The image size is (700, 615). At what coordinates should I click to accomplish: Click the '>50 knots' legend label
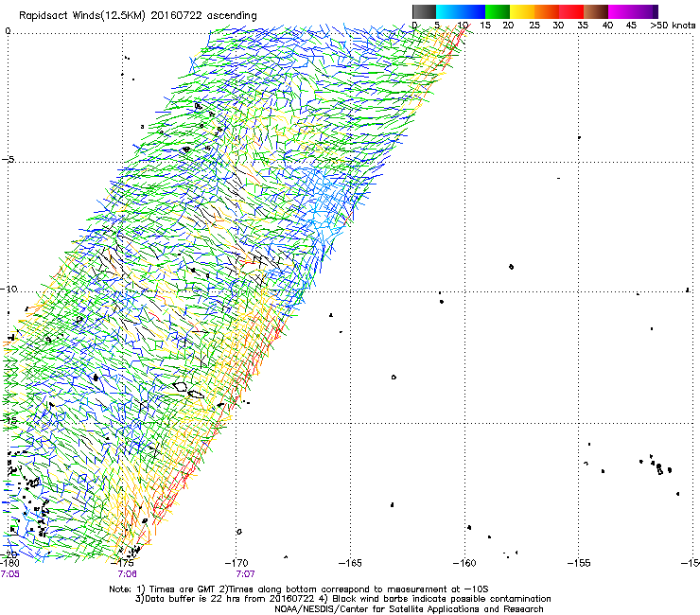(673, 26)
